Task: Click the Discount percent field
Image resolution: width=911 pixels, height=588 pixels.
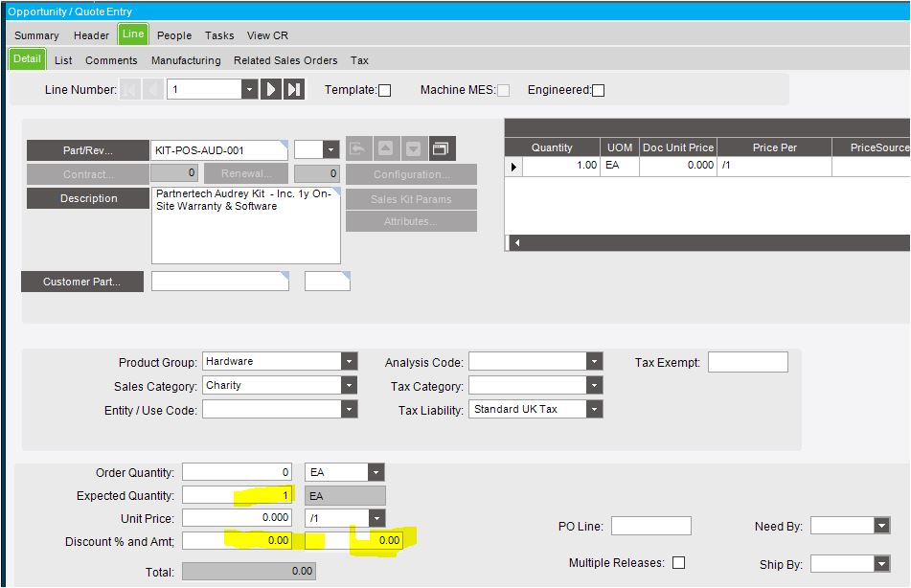Action: pyautogui.click(x=237, y=540)
